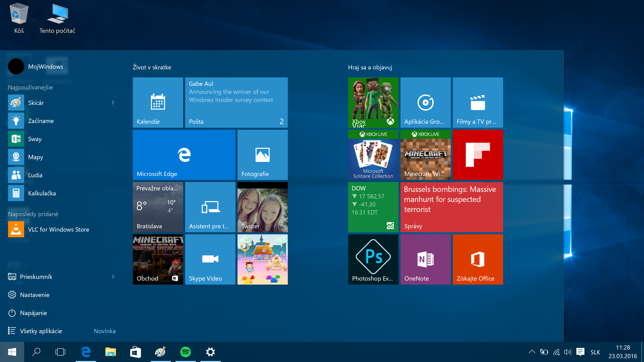Launch Microsoft Solitaire Collection tile
The width and height of the screenshot is (644, 362).
pos(373,155)
